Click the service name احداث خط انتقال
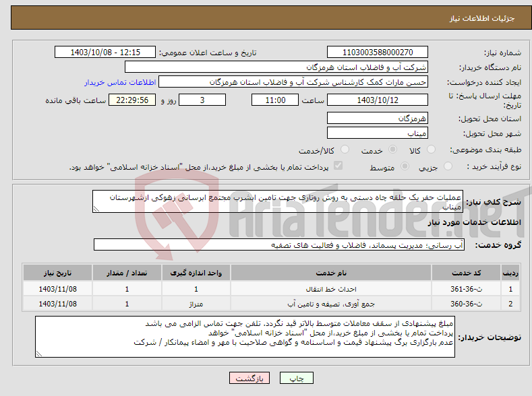This screenshot has height=396, width=532. [331, 289]
